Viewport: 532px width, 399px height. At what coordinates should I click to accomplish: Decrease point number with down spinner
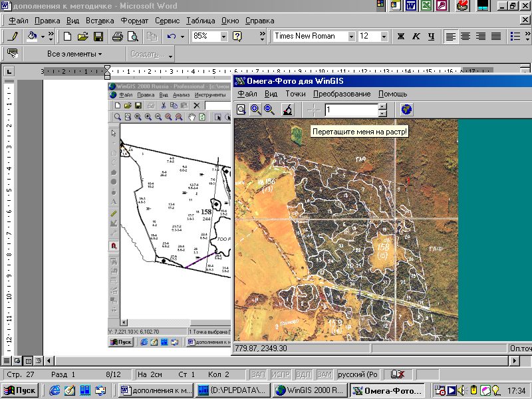pyautogui.click(x=382, y=113)
